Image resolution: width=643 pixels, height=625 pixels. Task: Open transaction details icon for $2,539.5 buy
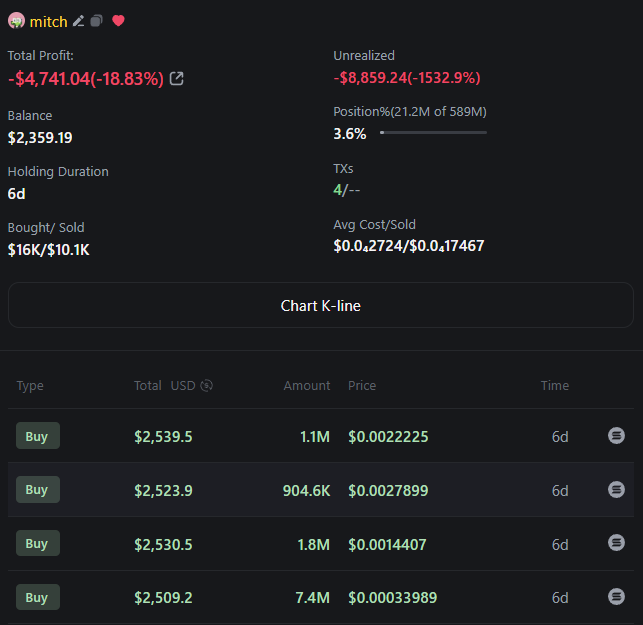point(616,436)
